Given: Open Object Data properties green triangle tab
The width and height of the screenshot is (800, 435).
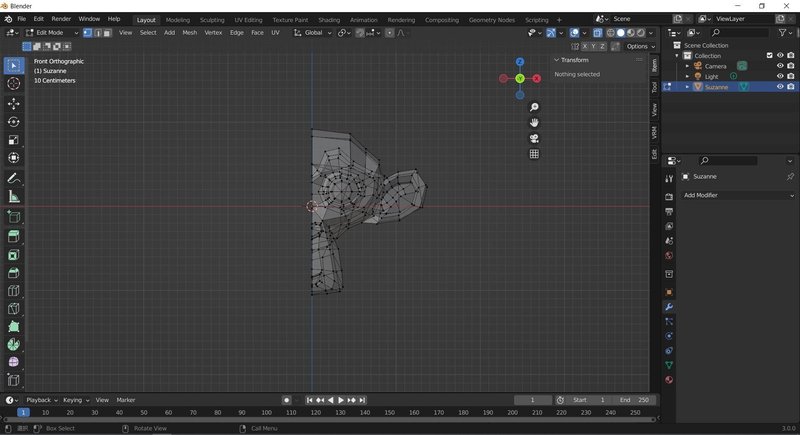Looking at the screenshot, I should 669,365.
